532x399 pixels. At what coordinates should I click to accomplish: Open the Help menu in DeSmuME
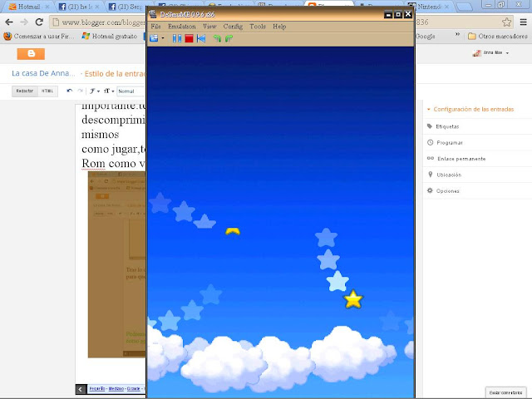click(279, 26)
